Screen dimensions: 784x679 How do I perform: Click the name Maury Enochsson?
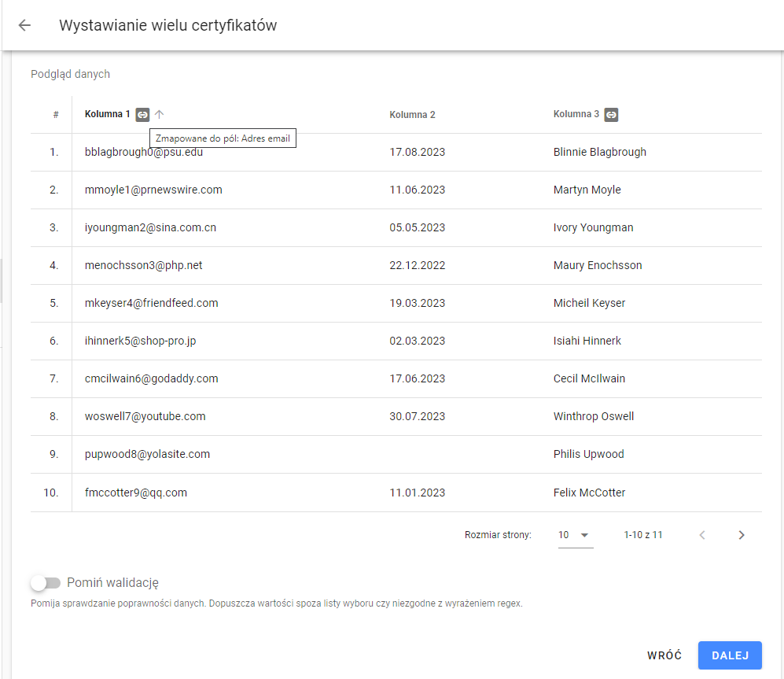tap(598, 265)
